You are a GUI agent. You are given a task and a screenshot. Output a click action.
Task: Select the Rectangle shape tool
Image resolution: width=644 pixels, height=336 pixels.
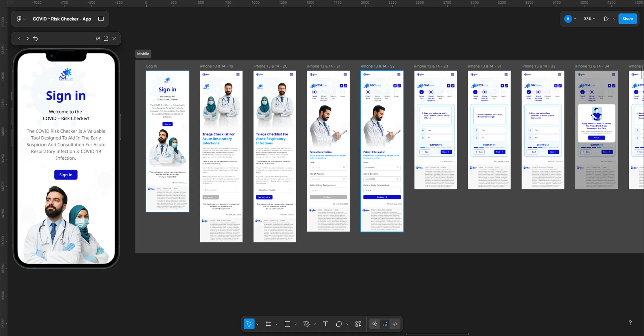(287, 324)
